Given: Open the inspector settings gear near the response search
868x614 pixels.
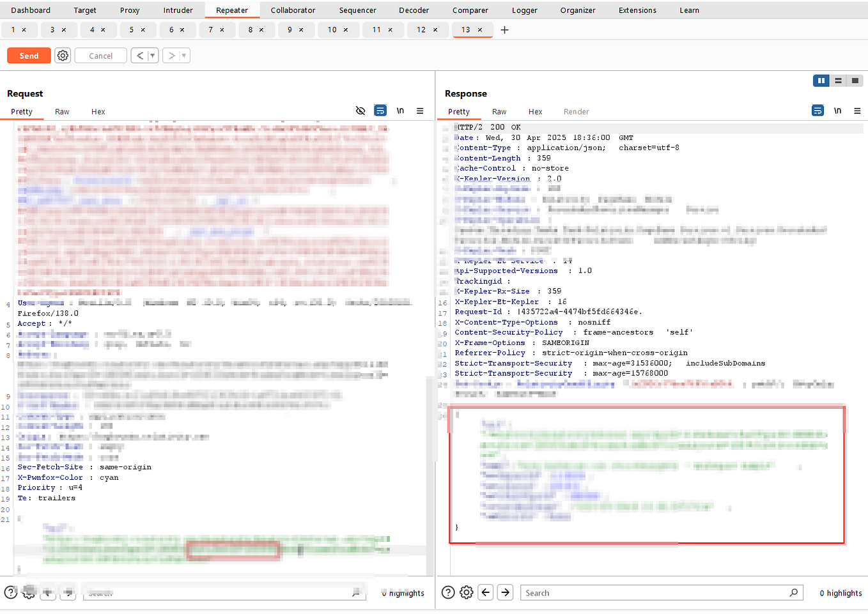Looking at the screenshot, I should [466, 592].
